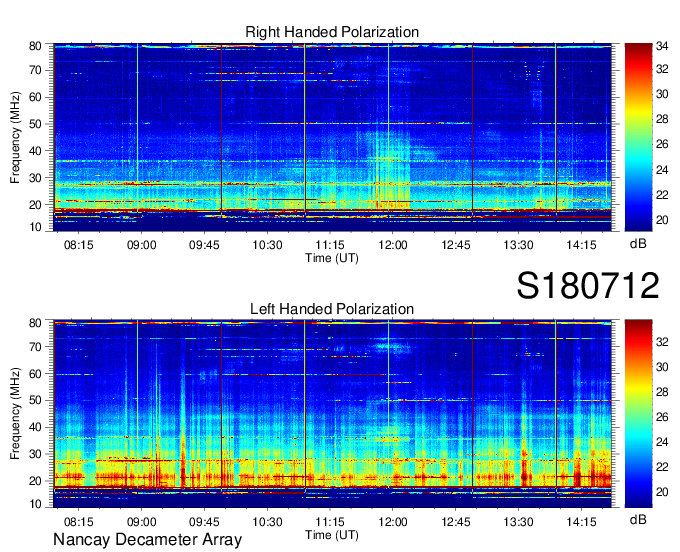Click the "Nancay Decameter Array" caption
Screen dimensions: 680x552
(147, 540)
